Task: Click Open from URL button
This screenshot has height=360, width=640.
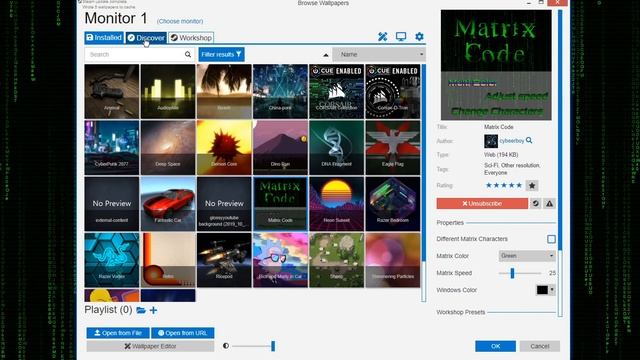Action: click(183, 333)
